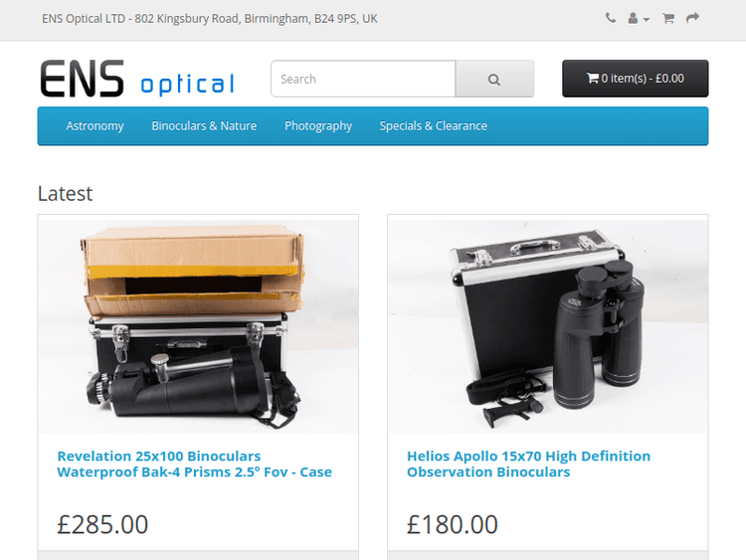Click inside the Search input field
The width and height of the screenshot is (746, 560).
point(363,79)
